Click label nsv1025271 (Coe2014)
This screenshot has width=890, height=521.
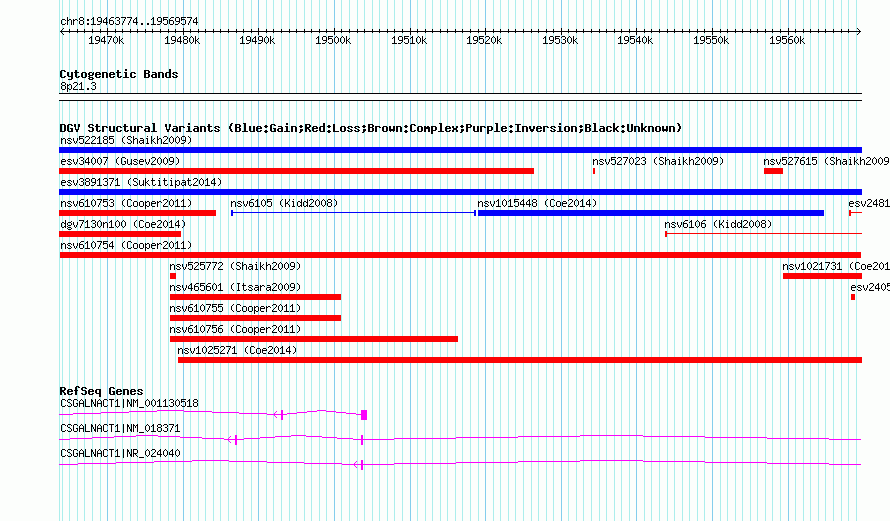click(x=237, y=350)
